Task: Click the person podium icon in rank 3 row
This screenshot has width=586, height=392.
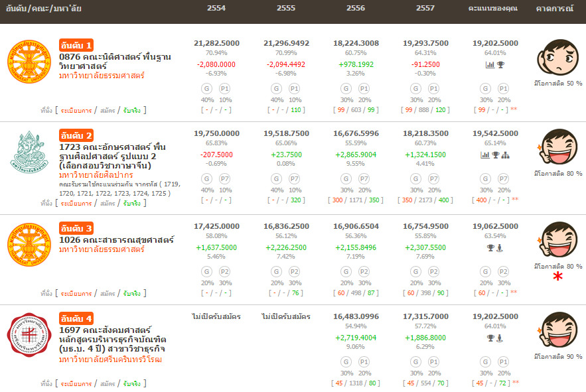Action: (x=500, y=248)
